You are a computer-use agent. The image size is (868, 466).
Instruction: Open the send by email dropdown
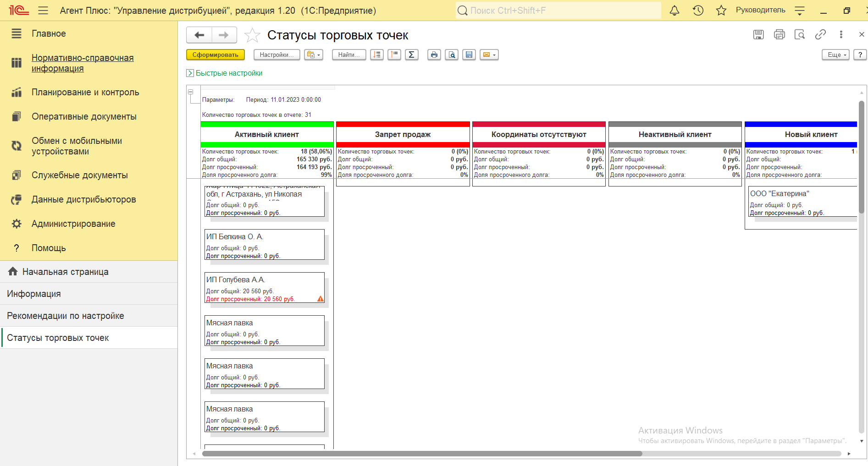(489, 55)
